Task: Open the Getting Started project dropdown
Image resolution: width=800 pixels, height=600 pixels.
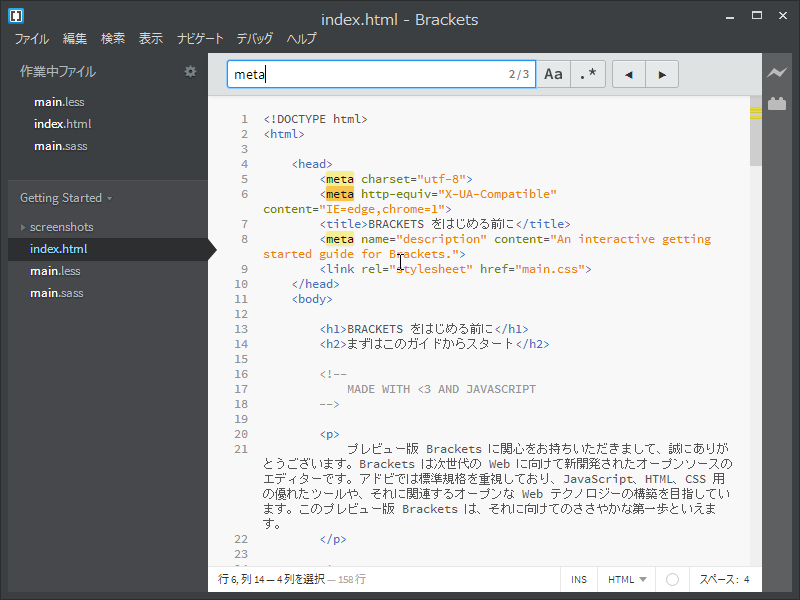Action: click(66, 198)
